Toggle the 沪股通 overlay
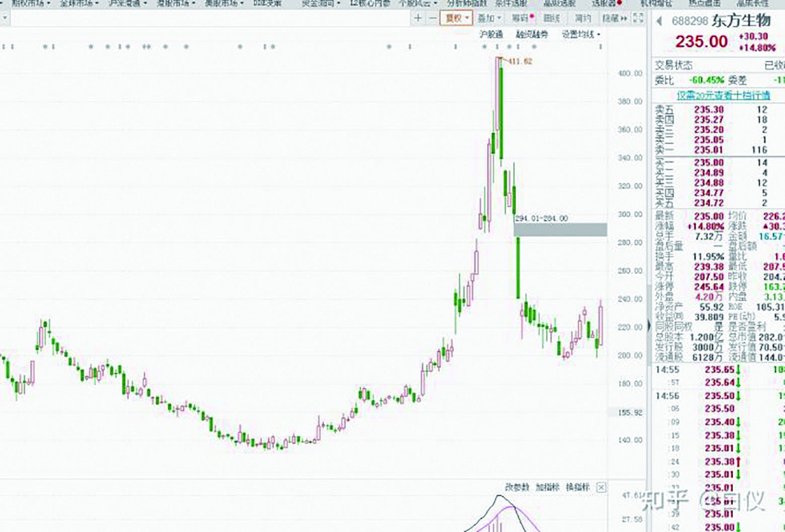This screenshot has height=532, width=785. 491,35
